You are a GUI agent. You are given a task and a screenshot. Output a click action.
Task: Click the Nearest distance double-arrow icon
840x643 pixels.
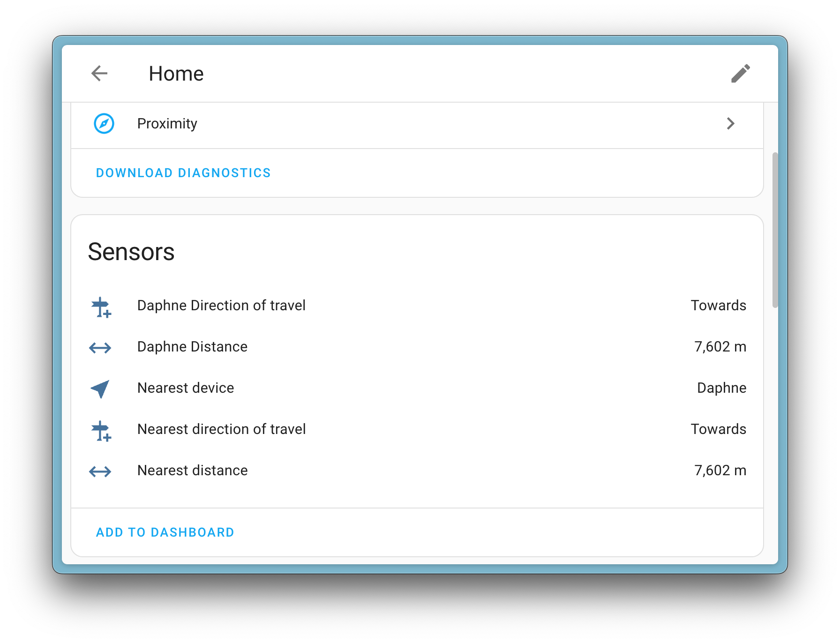click(100, 471)
